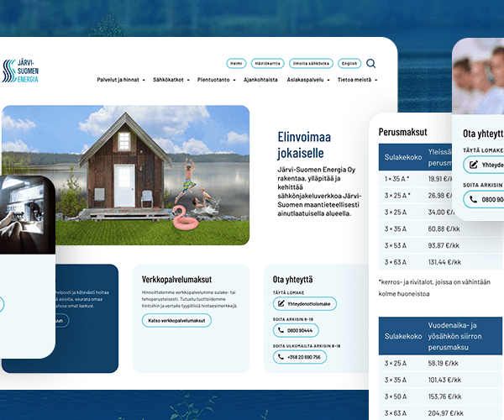Expand the arrow next to Asiakaspalvelu
The image size is (504, 420).
pyautogui.click(x=328, y=80)
